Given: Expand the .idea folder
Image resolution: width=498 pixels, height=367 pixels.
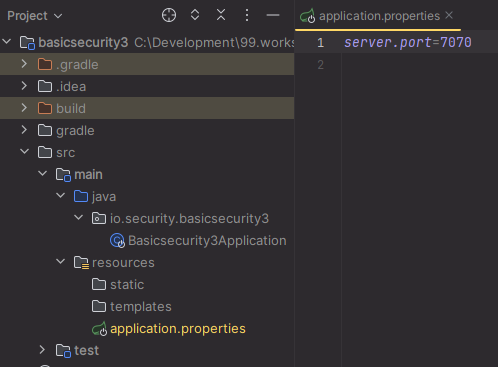Looking at the screenshot, I should 24,86.
